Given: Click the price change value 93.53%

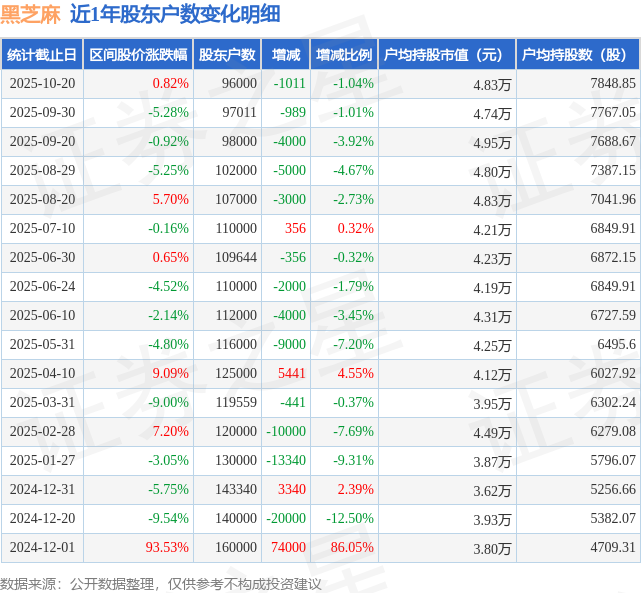Looking at the screenshot, I should (167, 548).
